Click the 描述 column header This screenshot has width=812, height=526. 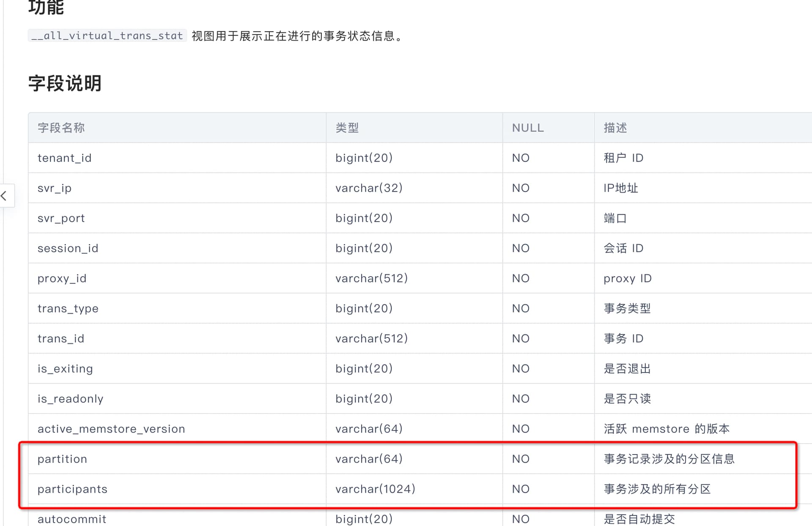pyautogui.click(x=615, y=128)
